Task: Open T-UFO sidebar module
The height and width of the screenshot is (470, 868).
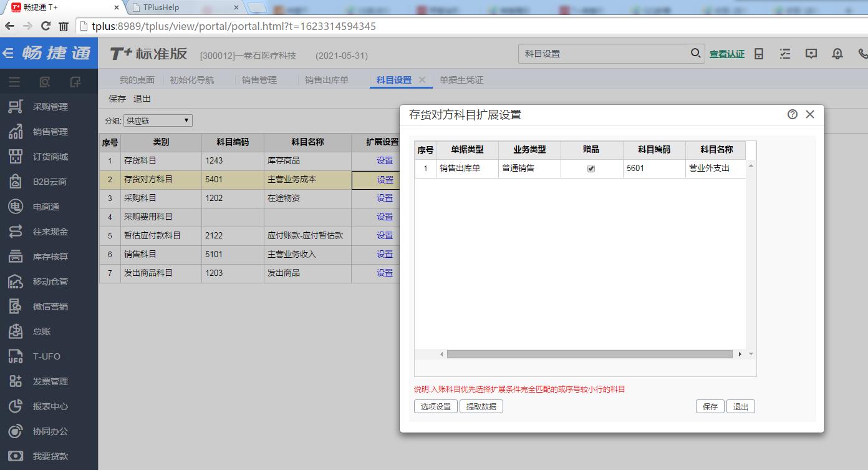Action: pos(49,356)
